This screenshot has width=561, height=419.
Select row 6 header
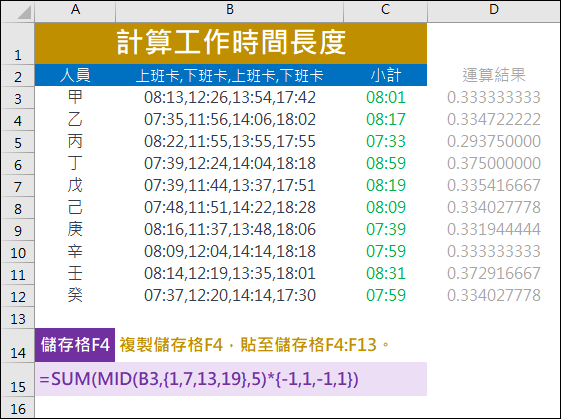pos(18,164)
